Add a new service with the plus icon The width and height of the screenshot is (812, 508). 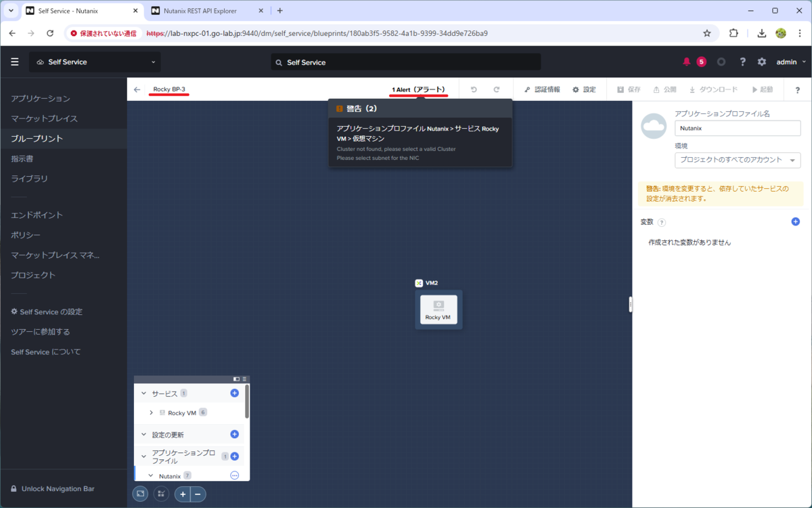point(235,393)
